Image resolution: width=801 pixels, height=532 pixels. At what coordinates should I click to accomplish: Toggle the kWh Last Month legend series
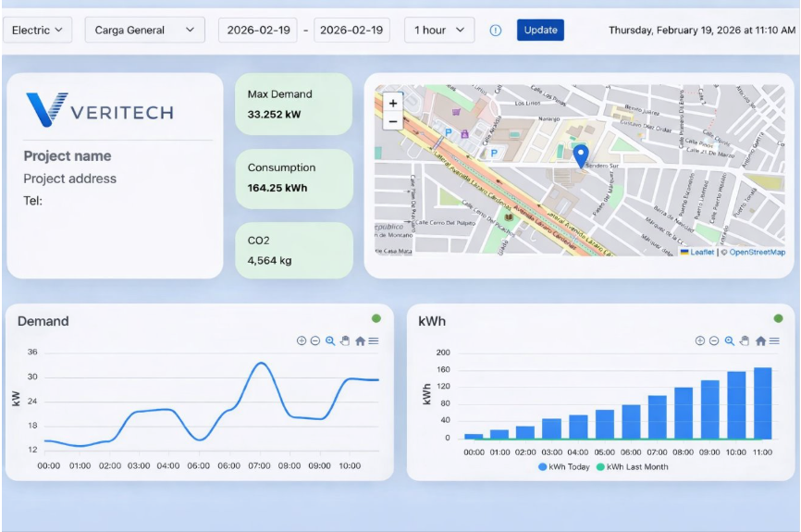click(632, 467)
